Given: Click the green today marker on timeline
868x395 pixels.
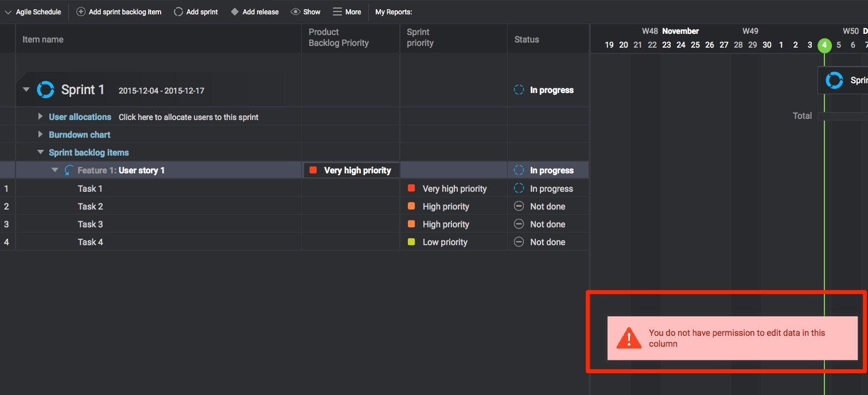Looking at the screenshot, I should pyautogui.click(x=824, y=45).
